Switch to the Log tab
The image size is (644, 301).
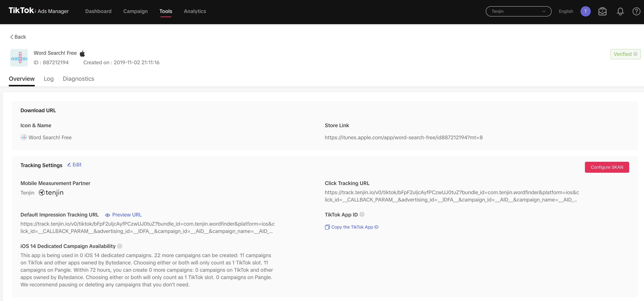49,78
